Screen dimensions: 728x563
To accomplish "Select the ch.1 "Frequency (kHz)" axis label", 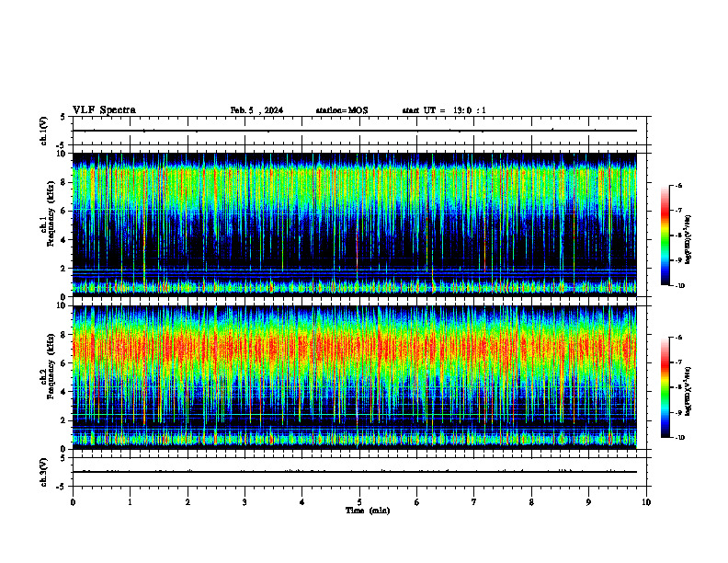I will [x=51, y=213].
